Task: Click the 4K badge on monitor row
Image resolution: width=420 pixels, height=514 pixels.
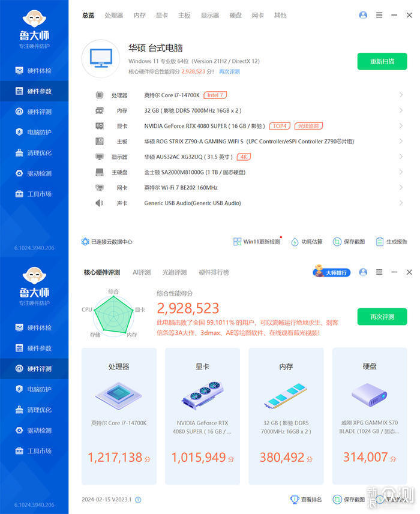Action: click(244, 157)
